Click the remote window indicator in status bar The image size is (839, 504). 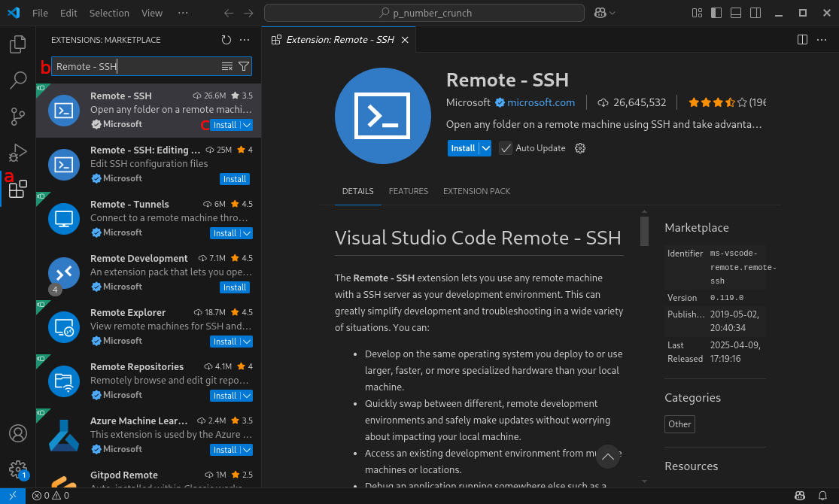click(12, 496)
